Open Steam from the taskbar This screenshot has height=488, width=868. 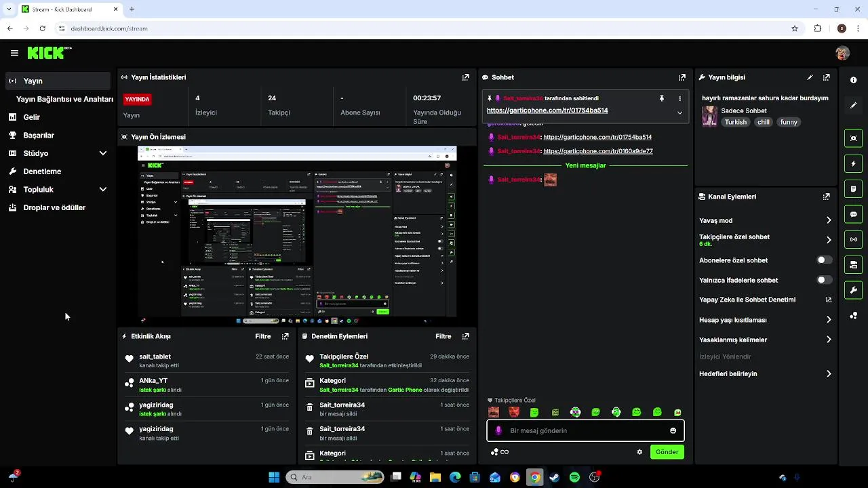coord(555,477)
